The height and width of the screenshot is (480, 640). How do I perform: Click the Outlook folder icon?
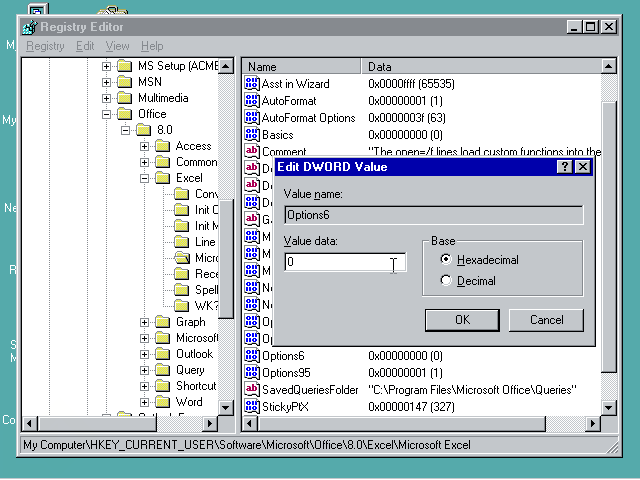[x=163, y=354]
